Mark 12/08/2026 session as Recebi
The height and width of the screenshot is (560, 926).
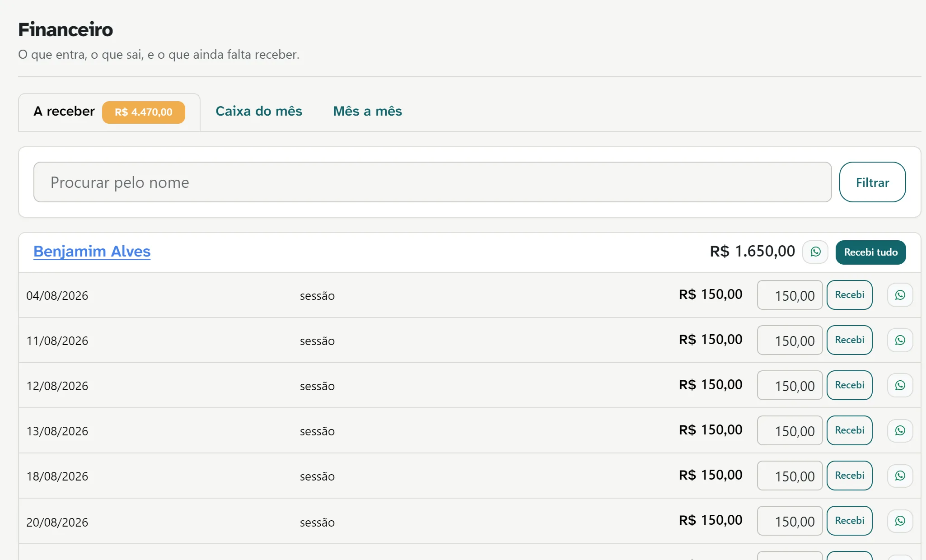(x=849, y=385)
